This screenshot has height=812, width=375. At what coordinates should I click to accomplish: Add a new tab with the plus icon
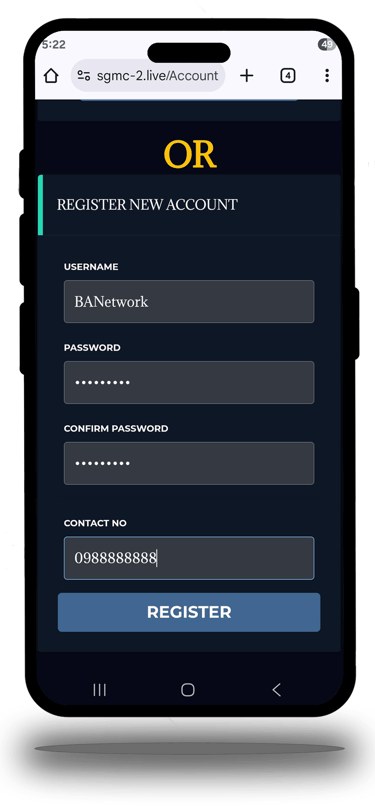[247, 76]
